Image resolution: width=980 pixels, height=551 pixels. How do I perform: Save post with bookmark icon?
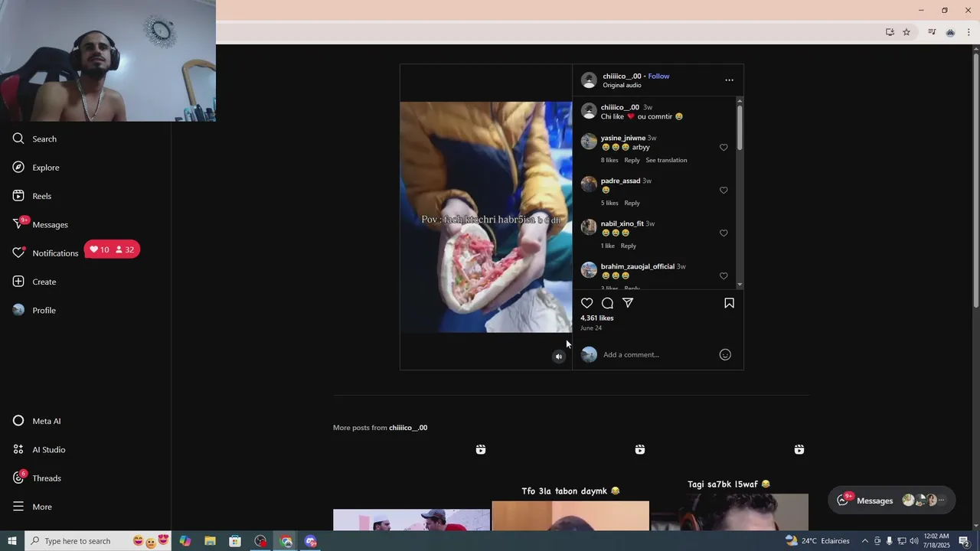point(729,303)
